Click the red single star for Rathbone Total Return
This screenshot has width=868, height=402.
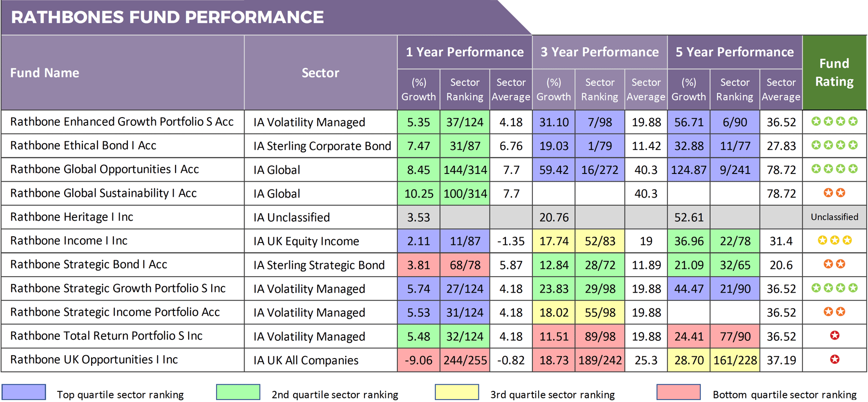[835, 335]
